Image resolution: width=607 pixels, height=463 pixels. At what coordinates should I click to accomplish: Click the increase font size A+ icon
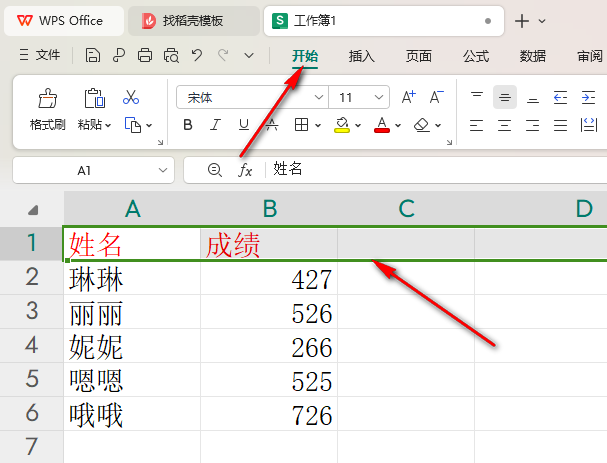point(408,97)
